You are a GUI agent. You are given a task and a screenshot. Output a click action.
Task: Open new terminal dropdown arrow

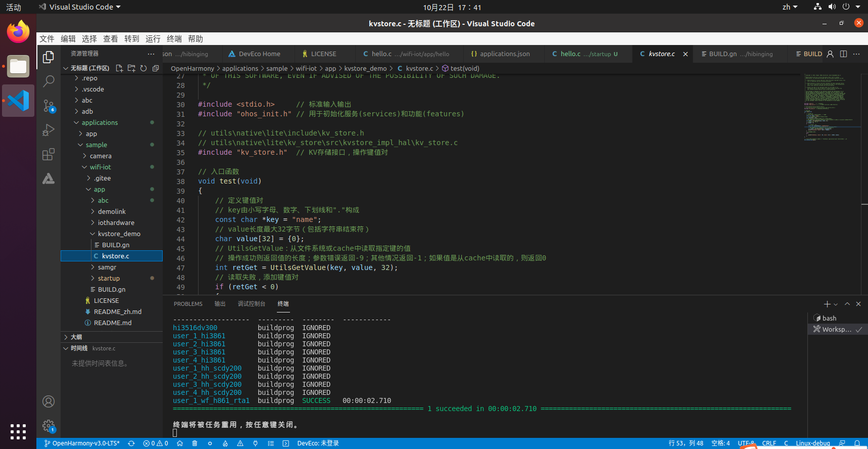pyautogui.click(x=836, y=304)
